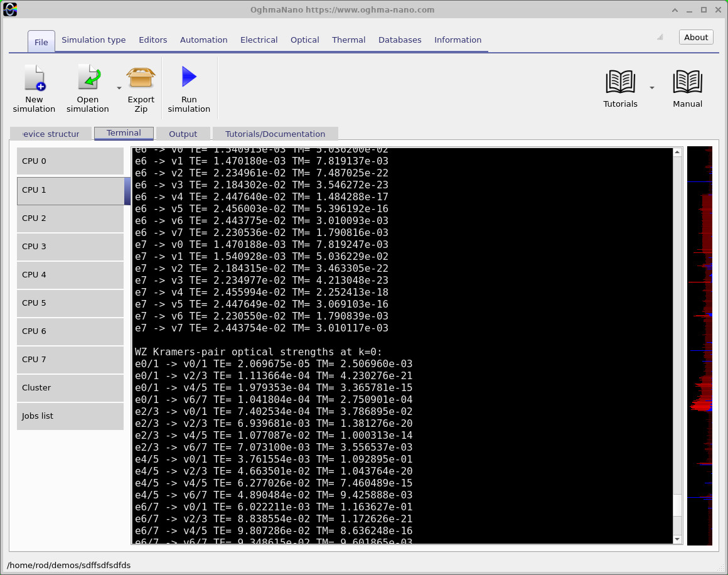Click the red CPU activity graph strip
The width and height of the screenshot is (728, 575).
(x=700, y=345)
